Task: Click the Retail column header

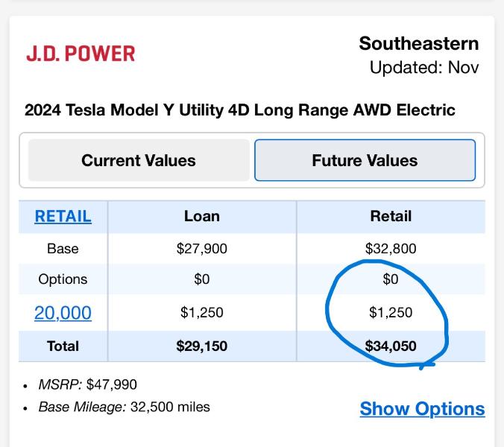Action: [x=391, y=216]
